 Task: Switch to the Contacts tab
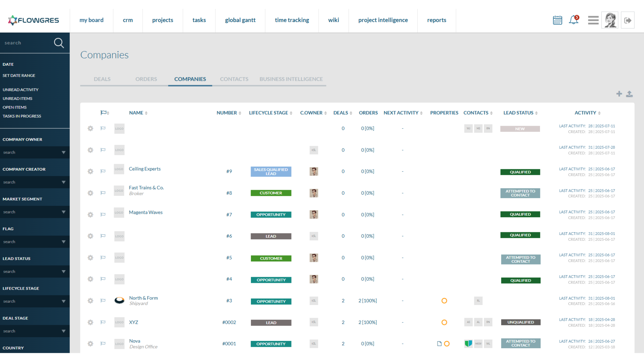point(234,79)
